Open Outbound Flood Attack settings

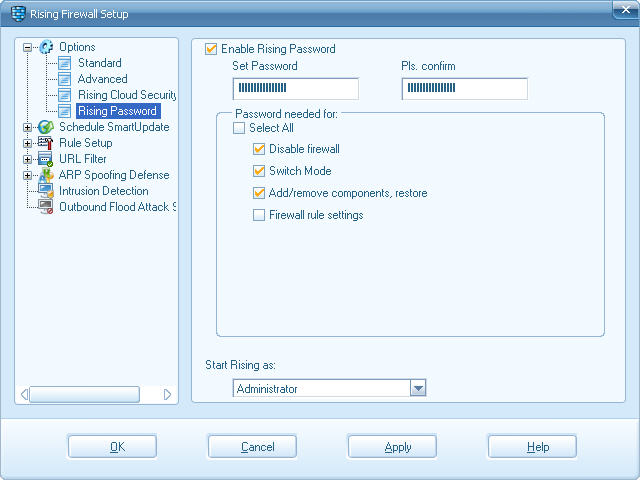tap(118, 207)
